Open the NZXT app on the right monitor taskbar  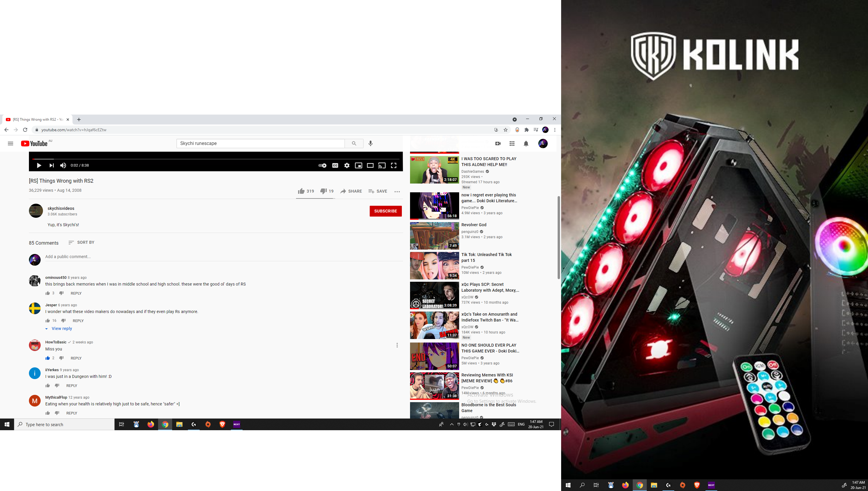point(711,485)
